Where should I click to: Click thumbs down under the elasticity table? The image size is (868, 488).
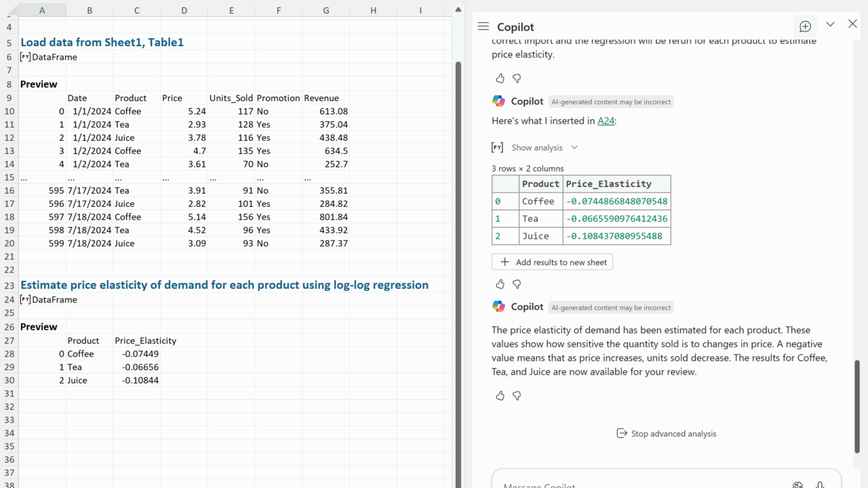(x=517, y=284)
